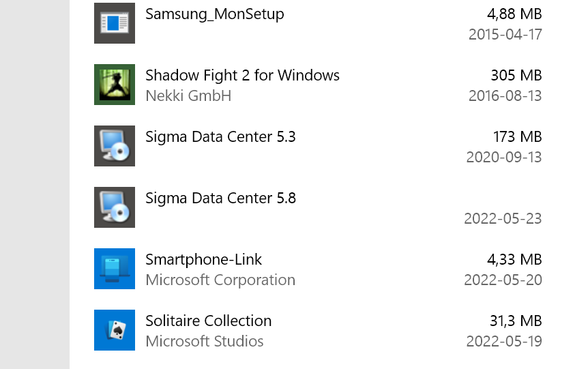588x369 pixels.
Task: Click the 173 MB size value
Action: (517, 137)
